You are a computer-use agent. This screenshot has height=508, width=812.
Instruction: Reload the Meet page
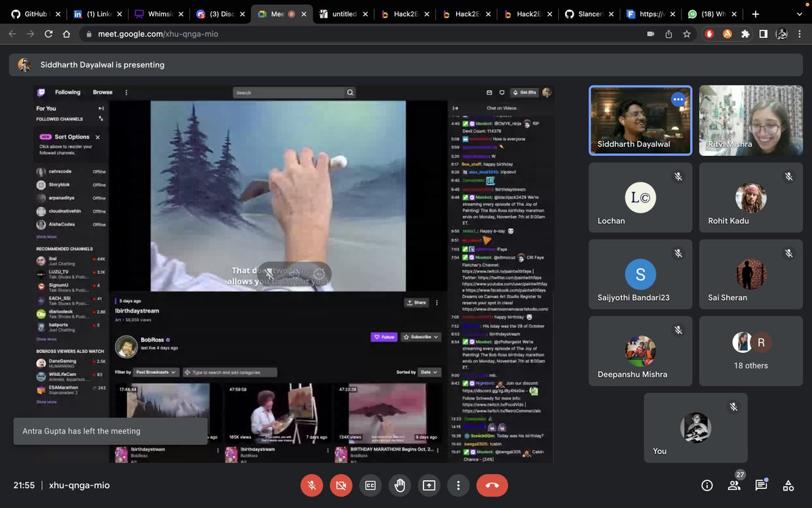click(48, 34)
